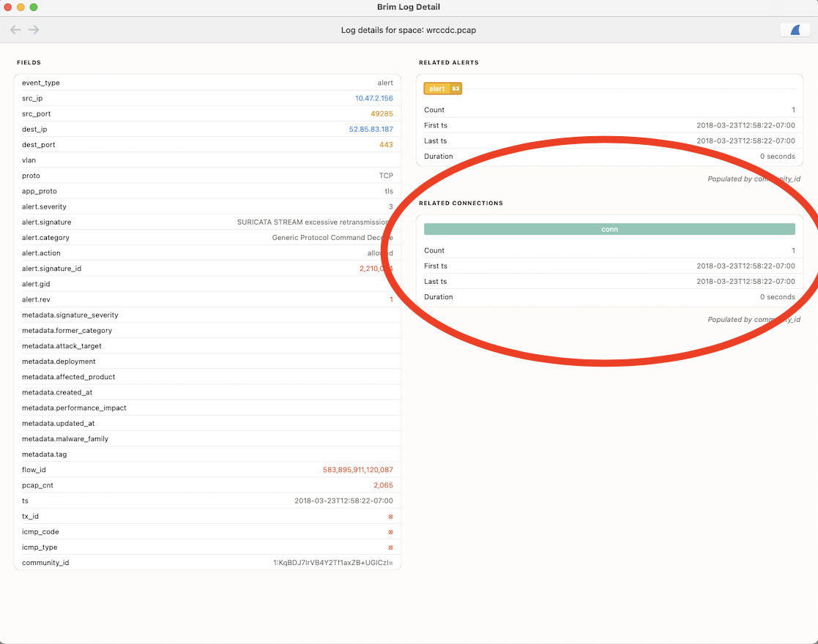The image size is (818, 644).
Task: Click the yellow alert S3 badge
Action: tap(442, 88)
